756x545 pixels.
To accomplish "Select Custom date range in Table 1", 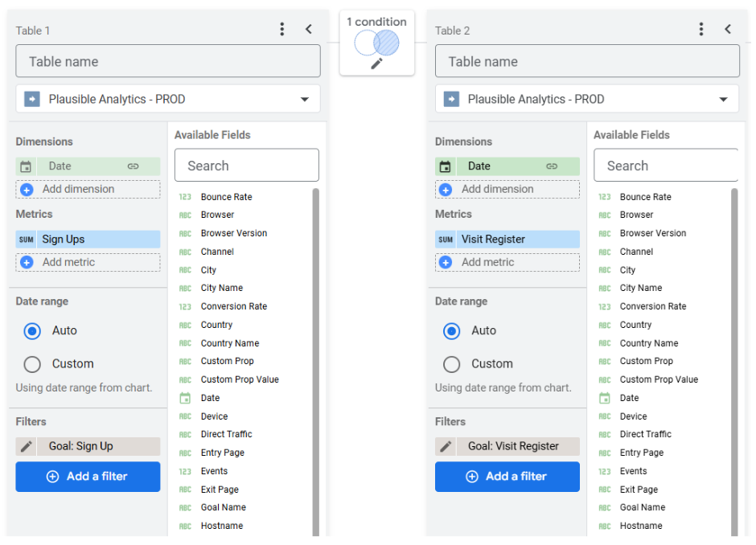I will pos(32,364).
